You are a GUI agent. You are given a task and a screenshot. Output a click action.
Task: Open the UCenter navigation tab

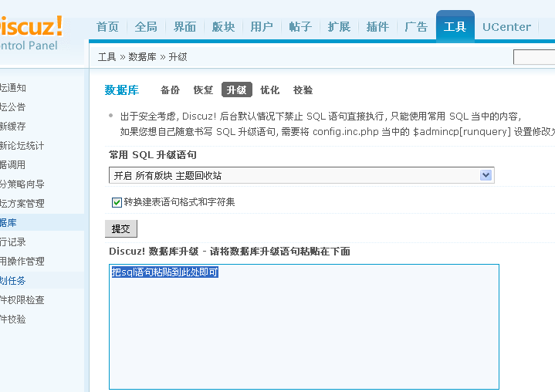506,27
